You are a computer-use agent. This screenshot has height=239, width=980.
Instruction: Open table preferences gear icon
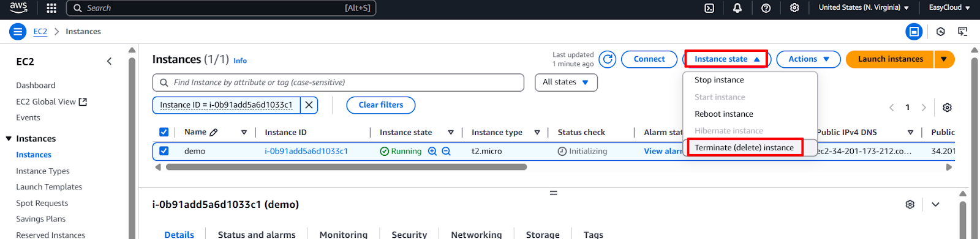click(947, 108)
